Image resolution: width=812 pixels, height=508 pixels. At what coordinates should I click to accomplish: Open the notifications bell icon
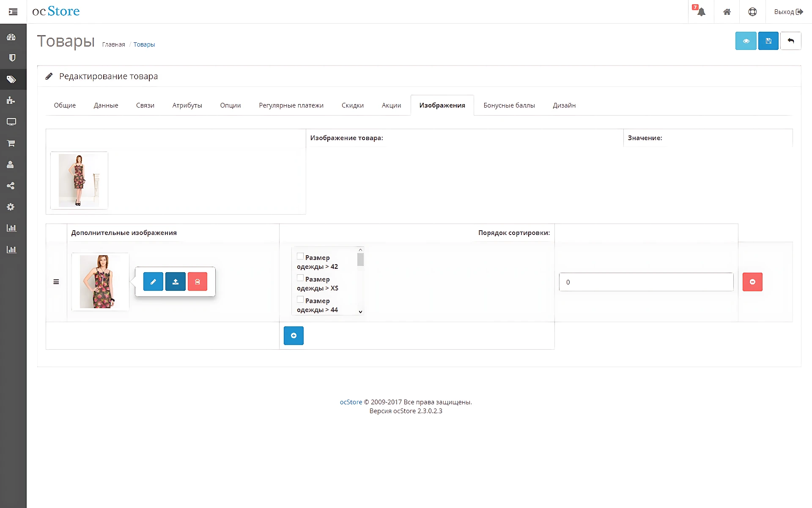(701, 11)
